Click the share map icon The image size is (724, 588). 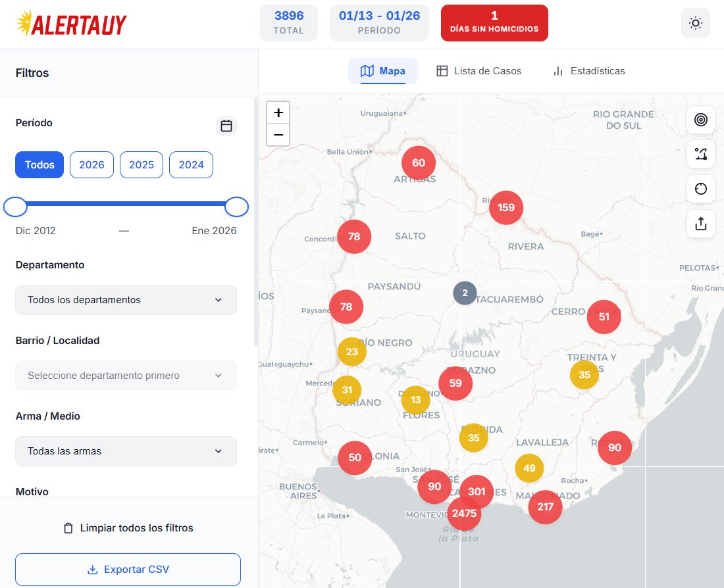click(x=700, y=224)
